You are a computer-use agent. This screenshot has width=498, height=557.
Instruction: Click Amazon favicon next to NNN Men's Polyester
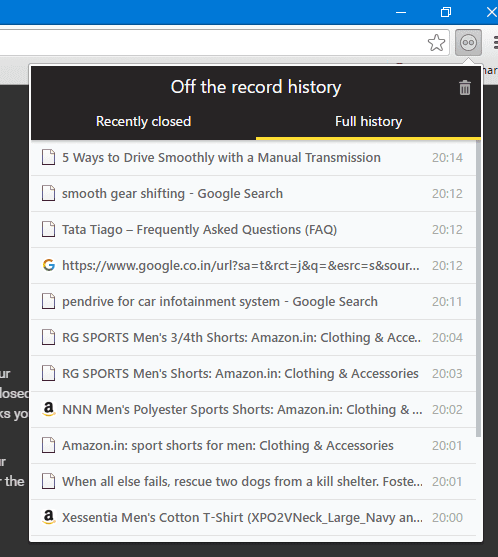coord(49,409)
